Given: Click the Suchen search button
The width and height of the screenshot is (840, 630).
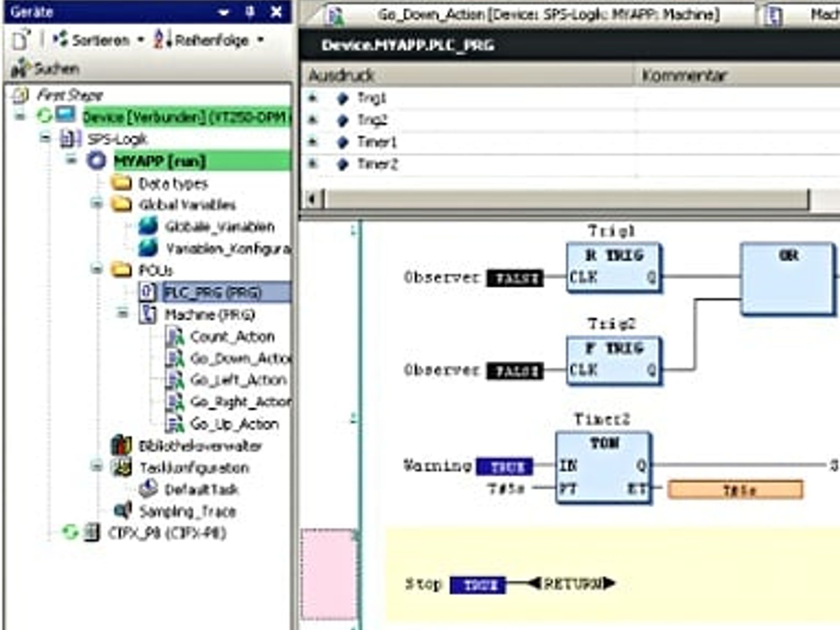Looking at the screenshot, I should tap(45, 68).
